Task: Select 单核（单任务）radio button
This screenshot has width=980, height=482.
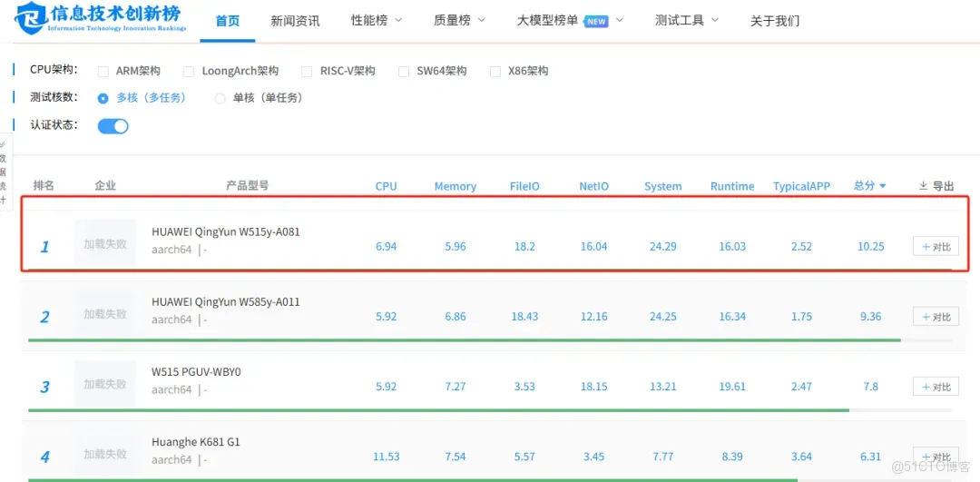Action: click(x=220, y=98)
